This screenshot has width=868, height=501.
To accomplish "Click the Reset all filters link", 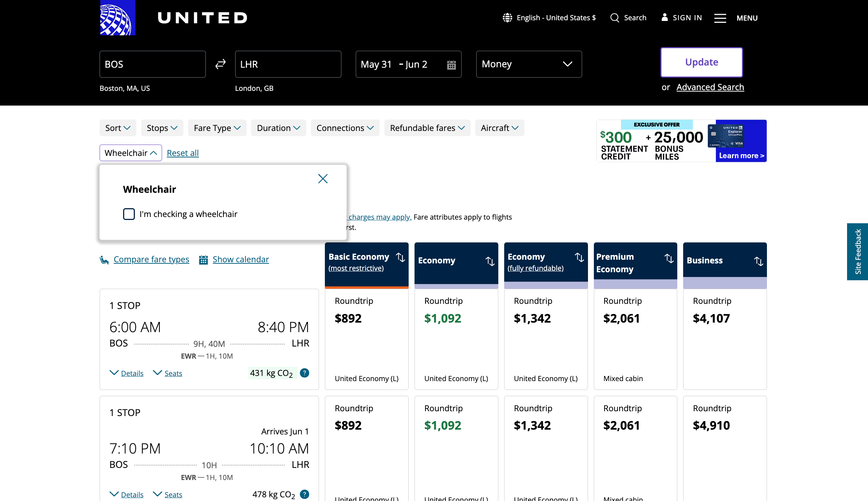I will [x=183, y=153].
